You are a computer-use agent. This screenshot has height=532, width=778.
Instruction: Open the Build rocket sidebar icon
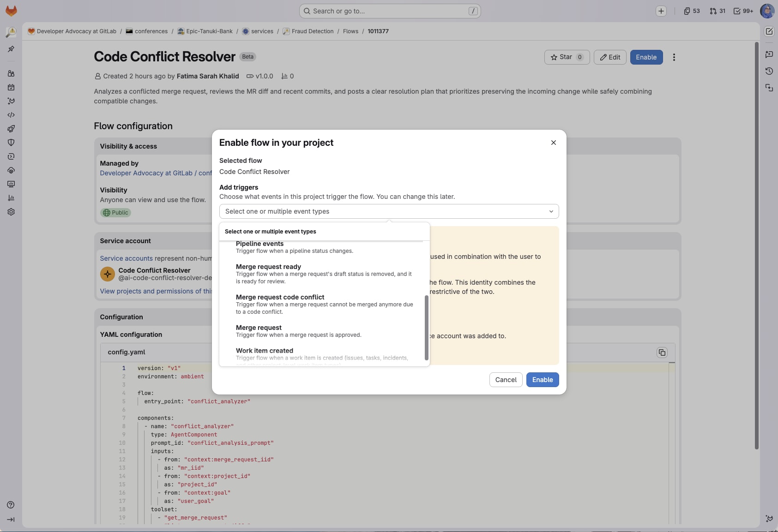click(11, 129)
